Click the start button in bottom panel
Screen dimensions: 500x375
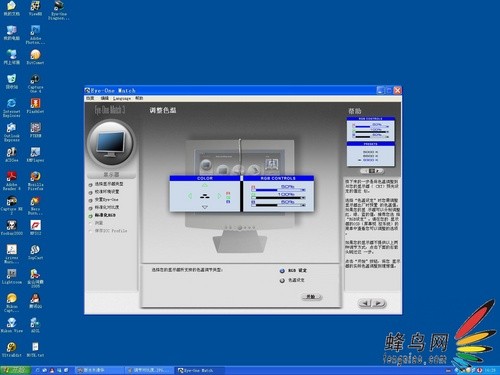pos(311,297)
